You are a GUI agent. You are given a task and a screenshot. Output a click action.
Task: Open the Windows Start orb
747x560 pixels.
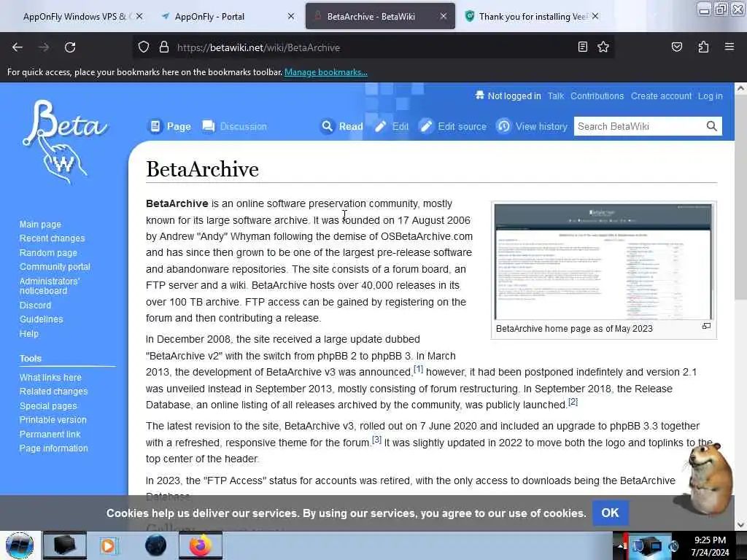(20, 545)
